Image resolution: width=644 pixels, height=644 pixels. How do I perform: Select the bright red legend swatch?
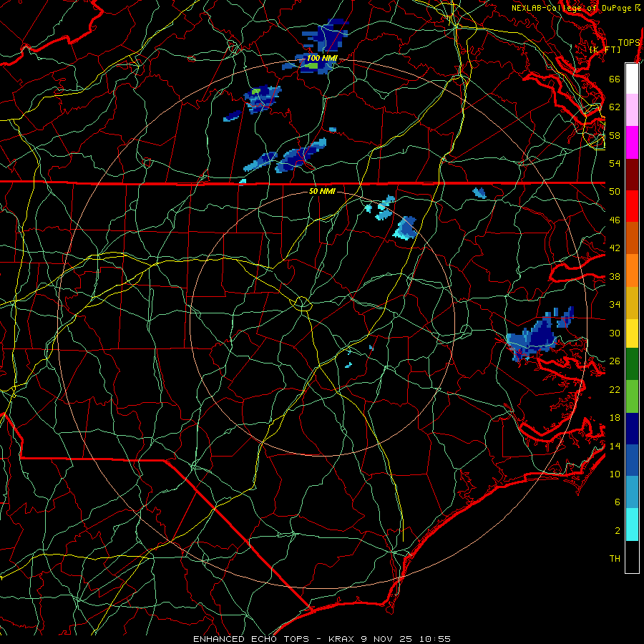click(632, 206)
